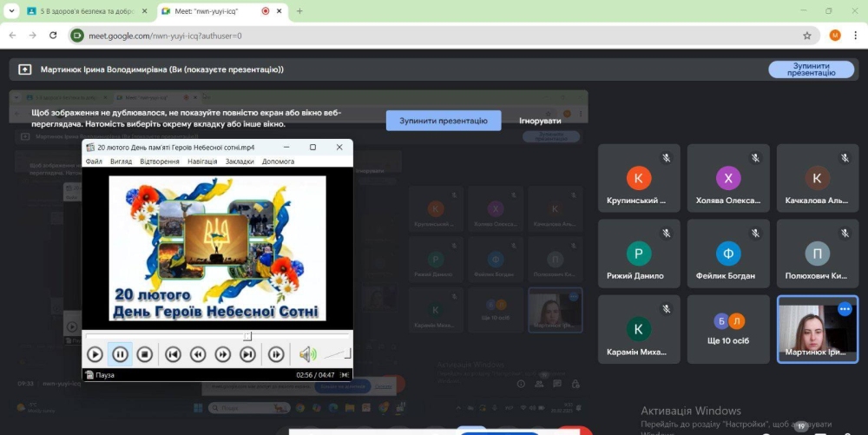Click the Pause button in media player

(x=120, y=354)
